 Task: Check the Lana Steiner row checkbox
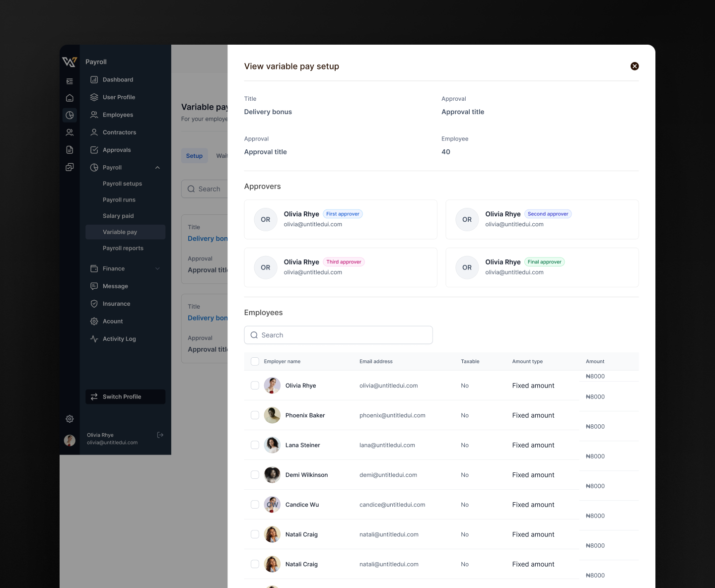pyautogui.click(x=255, y=445)
